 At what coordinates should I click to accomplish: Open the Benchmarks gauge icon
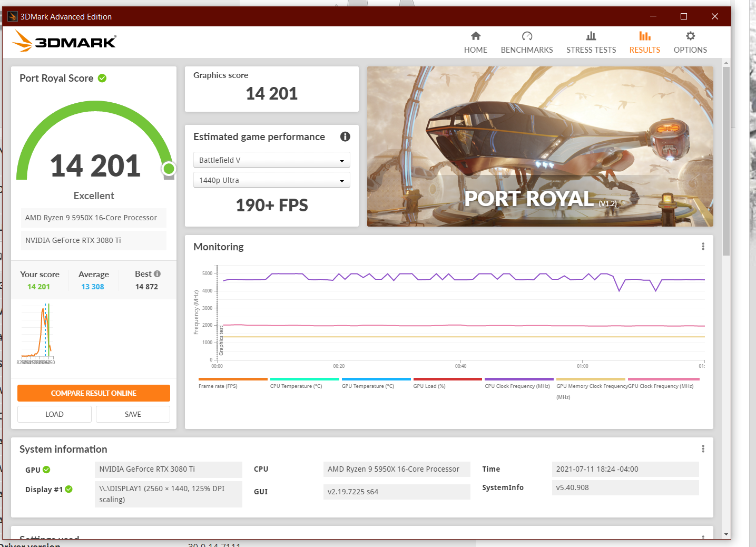tap(527, 36)
